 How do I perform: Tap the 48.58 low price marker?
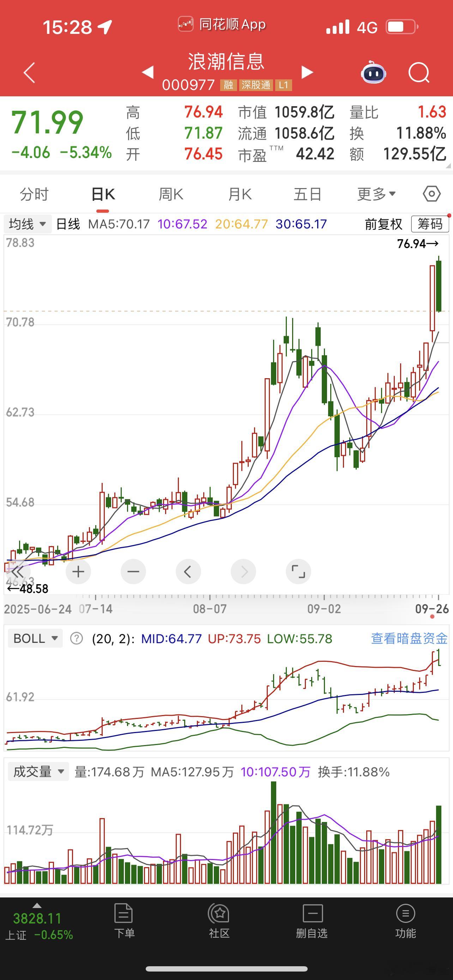[28, 588]
